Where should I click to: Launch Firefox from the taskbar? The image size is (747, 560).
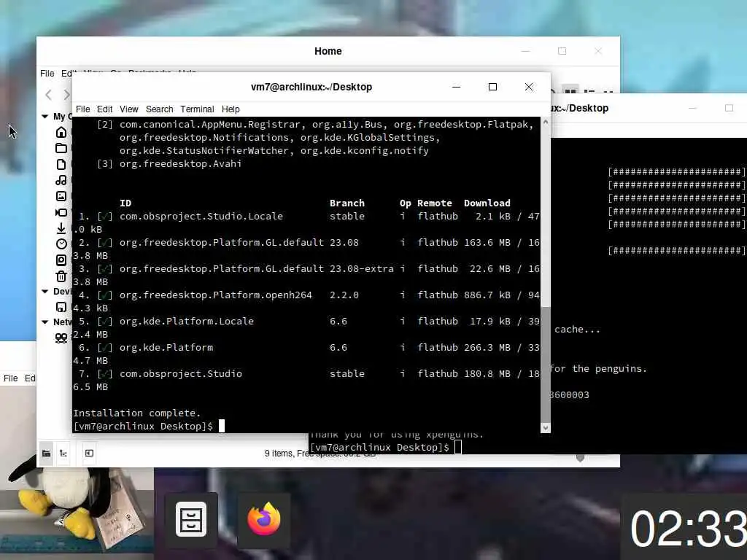[x=263, y=519]
